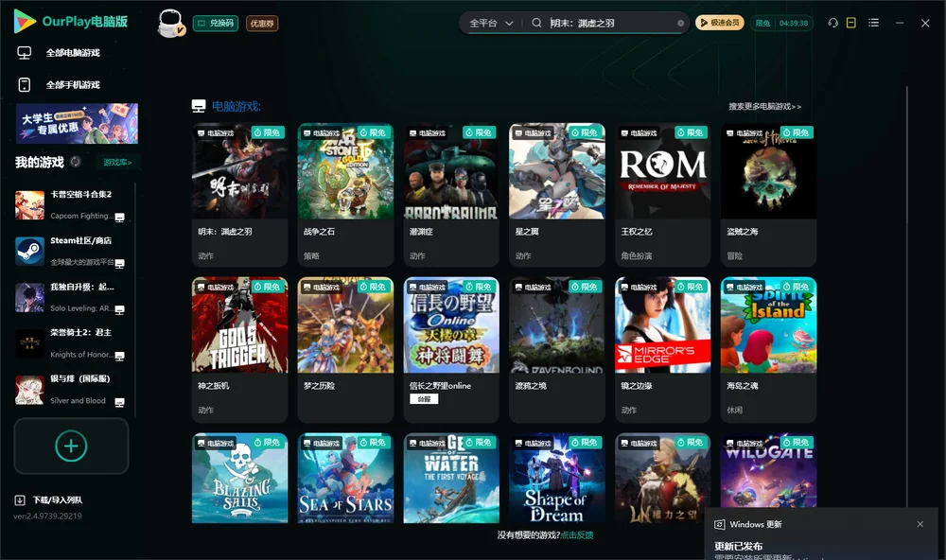Go to 全部手机游戏 section
Viewport: 946px width, 560px height.
[x=59, y=84]
